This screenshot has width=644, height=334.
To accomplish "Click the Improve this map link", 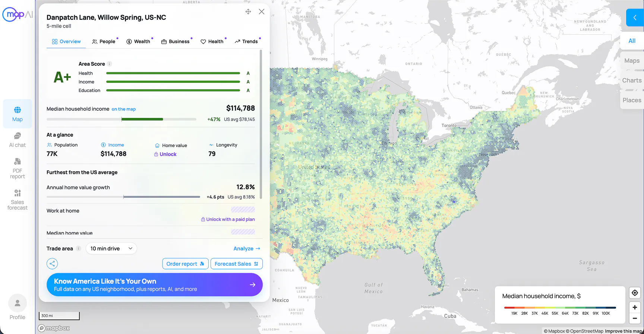I will 624,331.
